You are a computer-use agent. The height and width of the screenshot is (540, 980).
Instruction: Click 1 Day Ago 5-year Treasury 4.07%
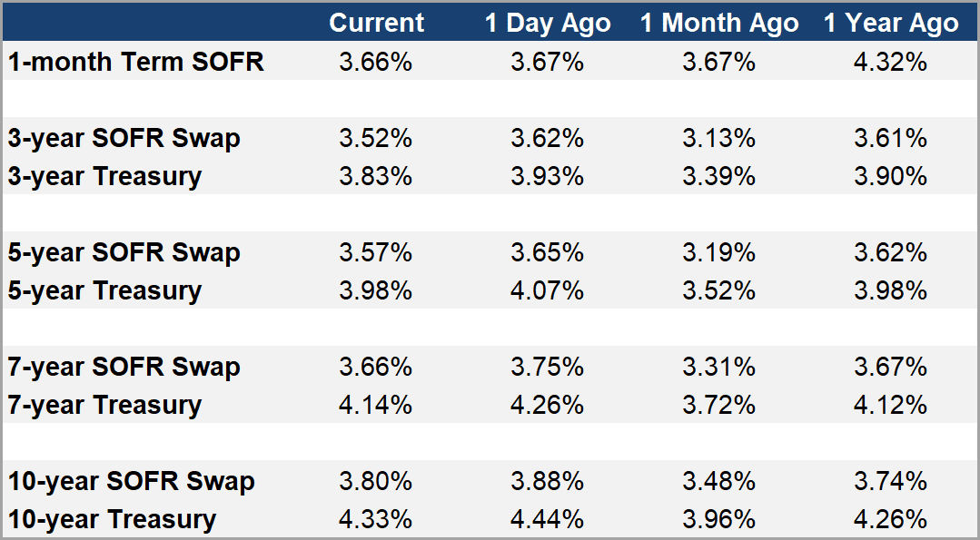[547, 290]
